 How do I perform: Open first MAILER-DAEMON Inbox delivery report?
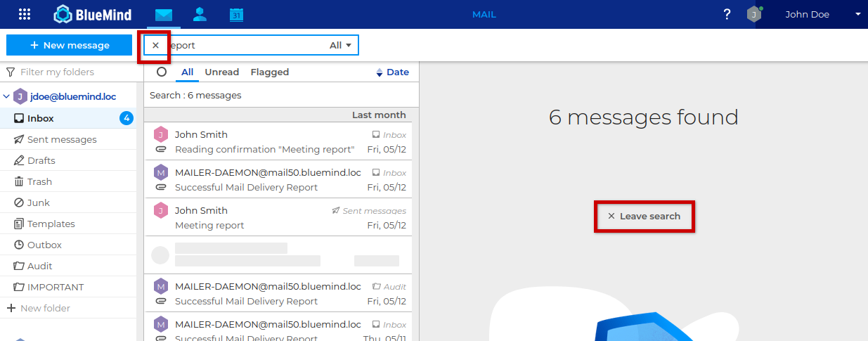pos(278,179)
